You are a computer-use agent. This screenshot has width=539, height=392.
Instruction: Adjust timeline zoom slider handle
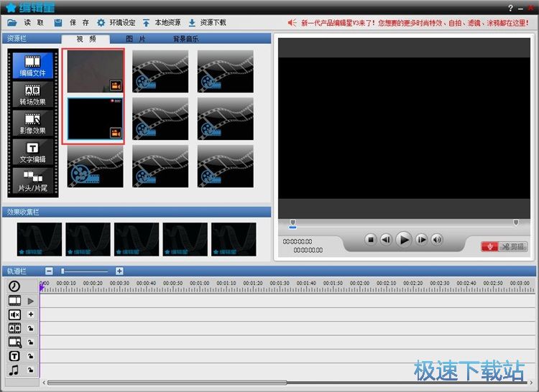pos(63,271)
